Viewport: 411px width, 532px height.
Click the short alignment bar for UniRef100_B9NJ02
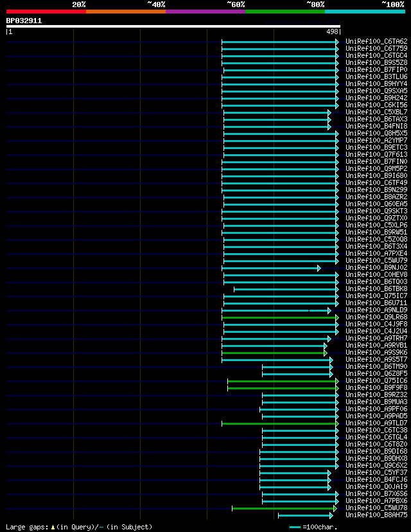pyautogui.click(x=271, y=269)
